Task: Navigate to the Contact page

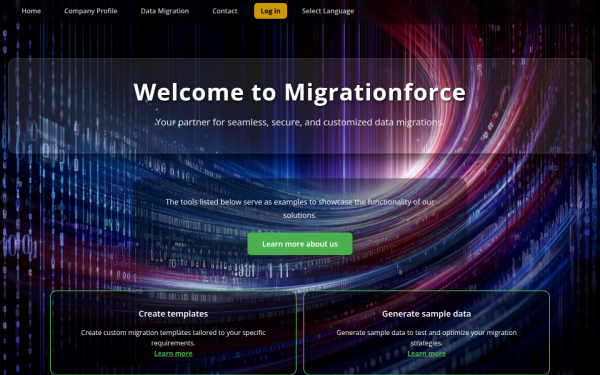Action: tap(225, 11)
